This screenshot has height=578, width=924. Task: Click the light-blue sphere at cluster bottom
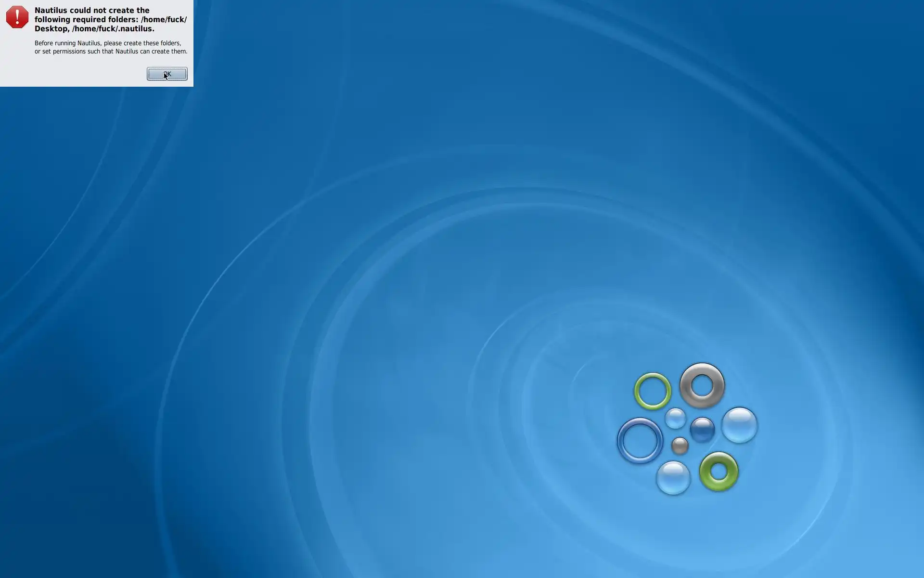coord(673,478)
